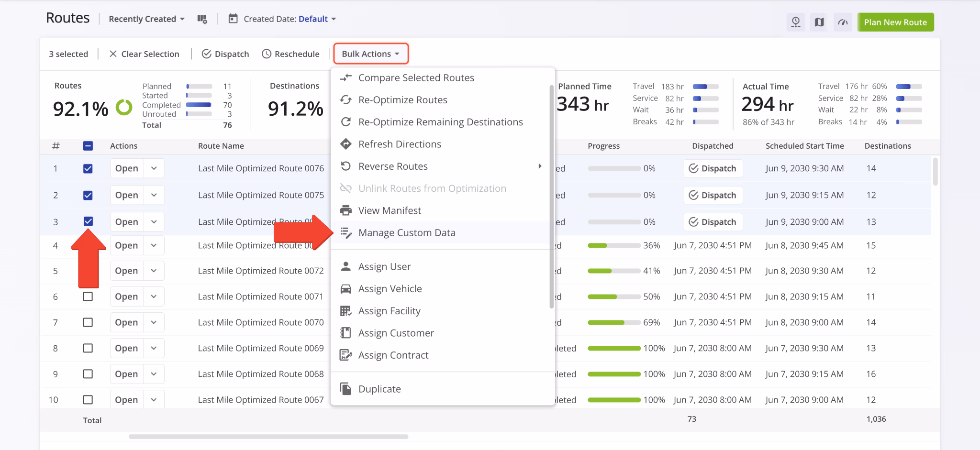Image resolution: width=980 pixels, height=450 pixels.
Task: Open the Recently Created sort dropdown
Action: point(145,19)
